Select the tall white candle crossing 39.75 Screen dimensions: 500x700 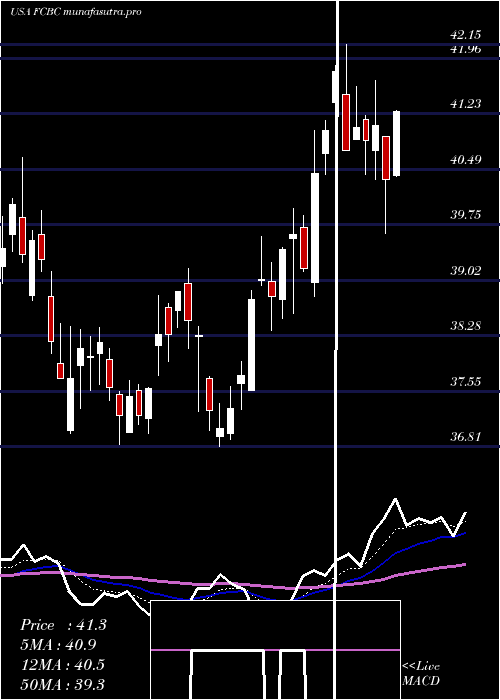click(315, 228)
